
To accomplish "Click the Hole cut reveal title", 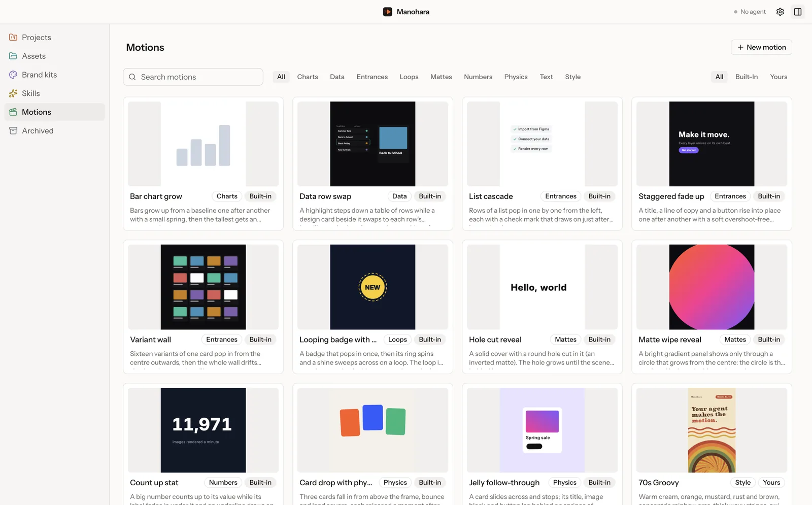I will (x=495, y=340).
